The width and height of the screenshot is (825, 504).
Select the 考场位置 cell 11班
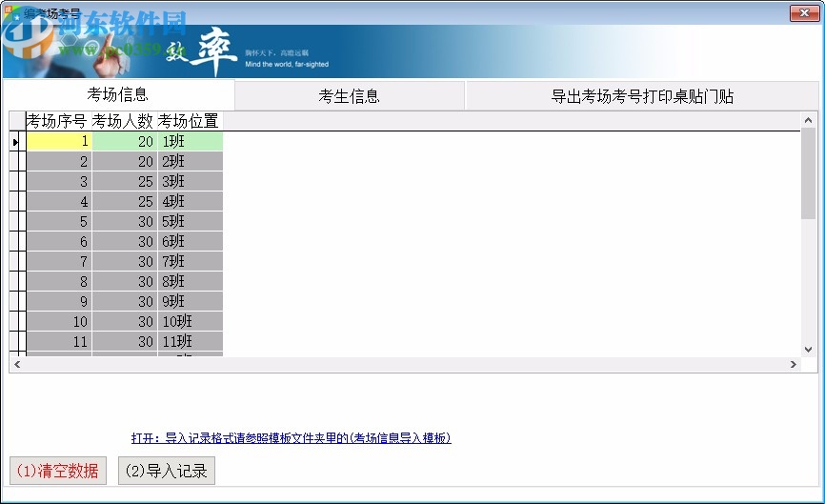click(190, 341)
